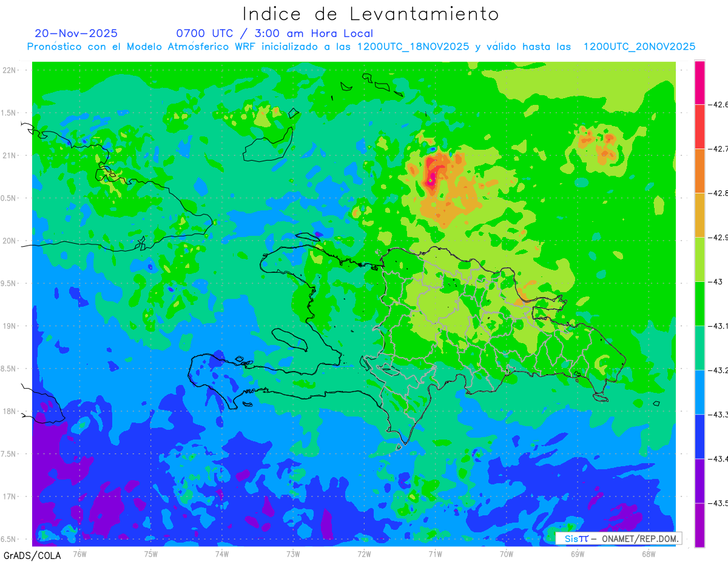Pick the teal-green legend swatch below -43.1
The height and width of the screenshot is (562, 728).
tap(699, 347)
